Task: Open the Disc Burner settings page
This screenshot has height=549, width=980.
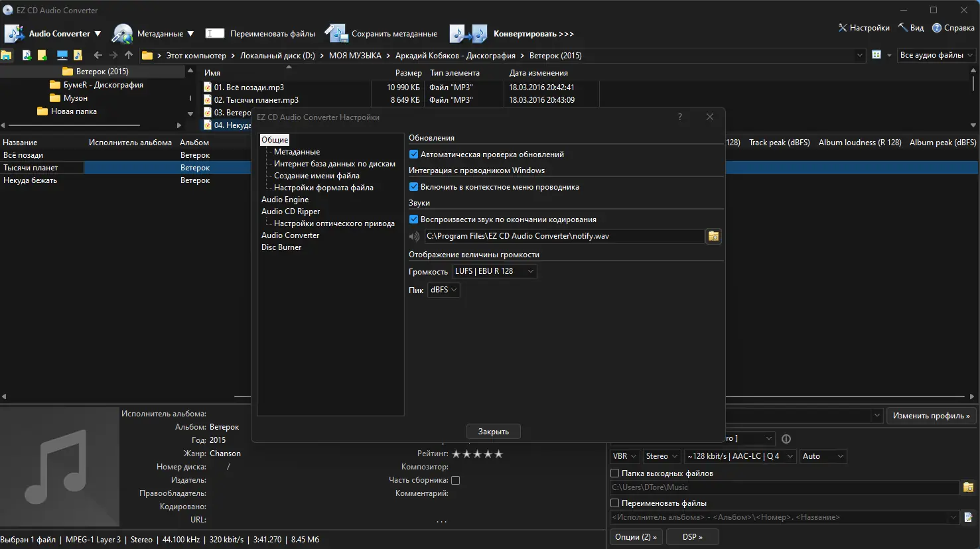Action: pyautogui.click(x=281, y=247)
